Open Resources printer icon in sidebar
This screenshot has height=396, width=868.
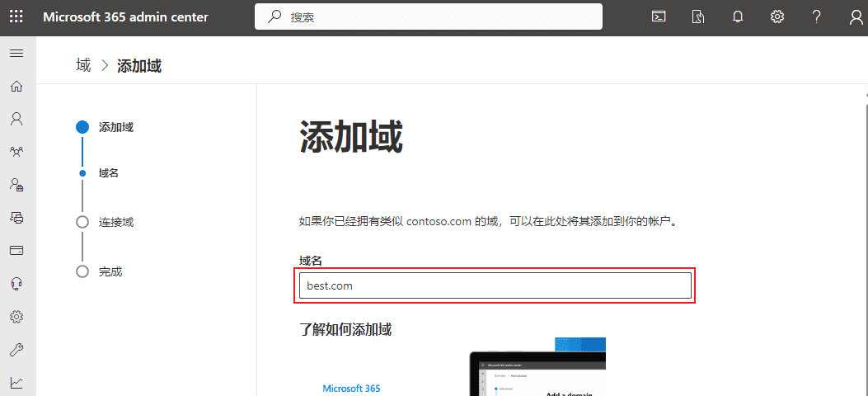point(16,218)
